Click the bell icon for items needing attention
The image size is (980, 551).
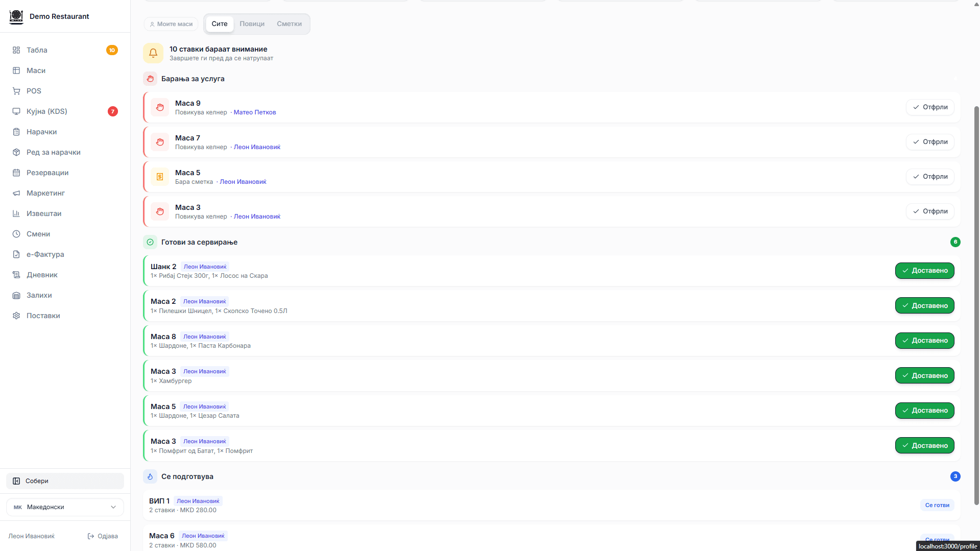[153, 53]
